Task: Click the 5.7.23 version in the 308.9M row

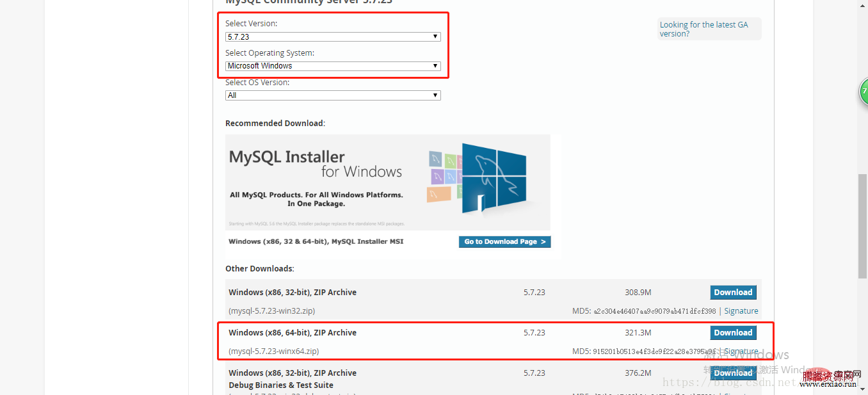Action: point(534,293)
